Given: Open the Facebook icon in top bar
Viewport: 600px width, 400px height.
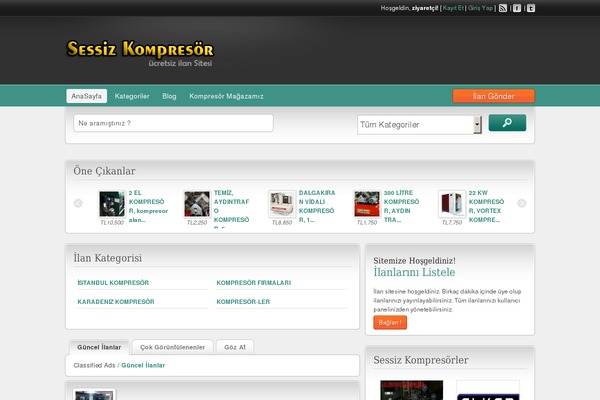Looking at the screenshot, I should (x=517, y=8).
